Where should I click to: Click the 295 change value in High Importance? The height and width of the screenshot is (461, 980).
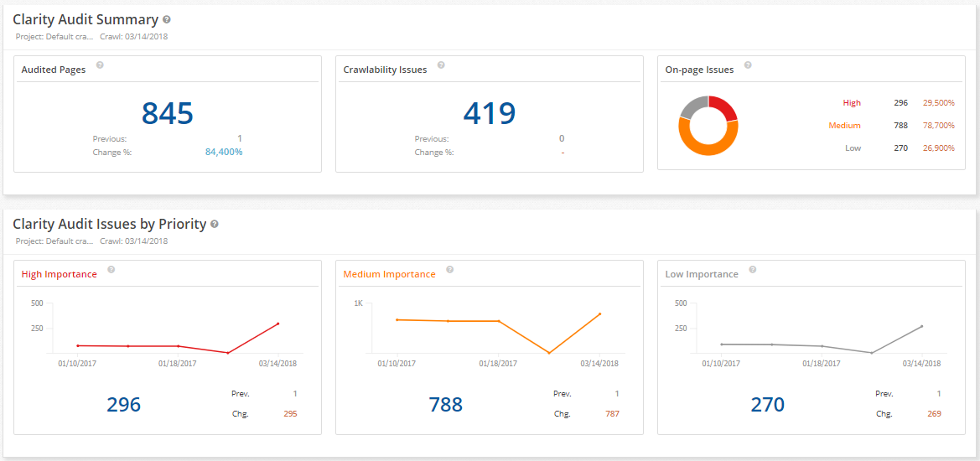point(290,413)
